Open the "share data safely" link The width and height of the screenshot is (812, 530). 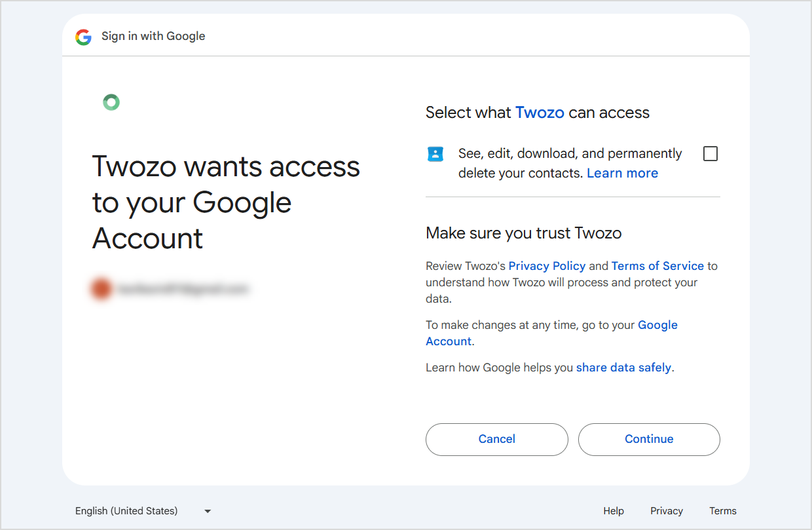tap(623, 368)
